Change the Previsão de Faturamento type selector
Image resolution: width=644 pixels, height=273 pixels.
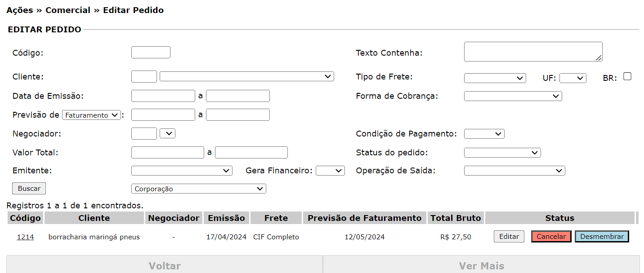point(91,115)
